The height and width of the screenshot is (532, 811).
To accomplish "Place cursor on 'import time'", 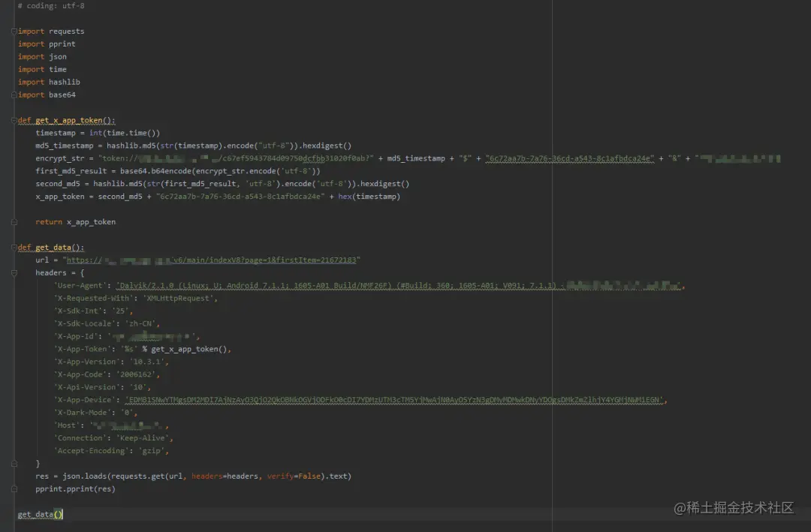I will coord(42,69).
